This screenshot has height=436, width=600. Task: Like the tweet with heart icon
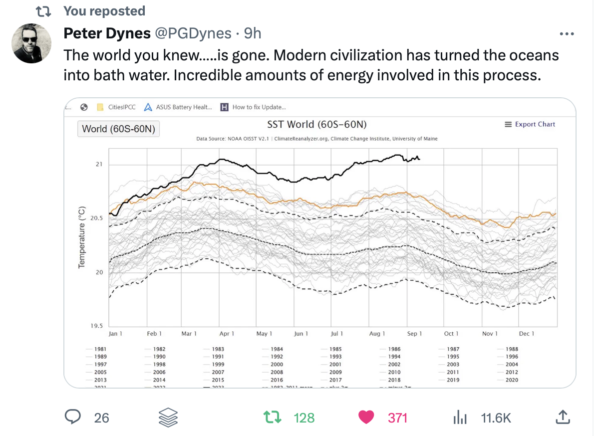[367, 417]
